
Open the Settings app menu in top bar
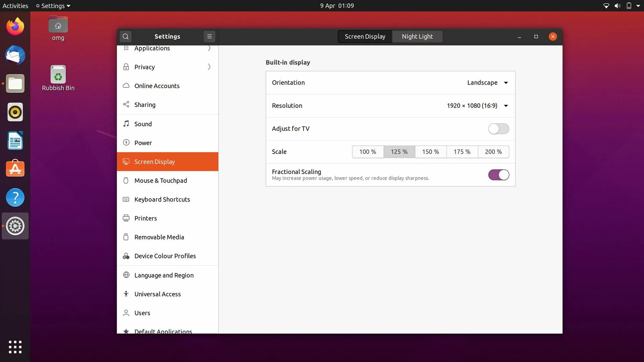pyautogui.click(x=53, y=6)
